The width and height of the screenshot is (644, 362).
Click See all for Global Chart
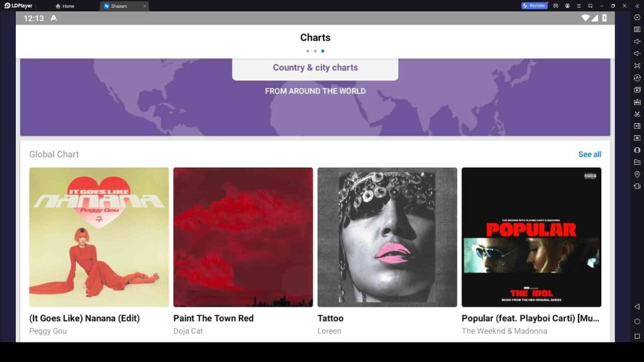click(589, 155)
